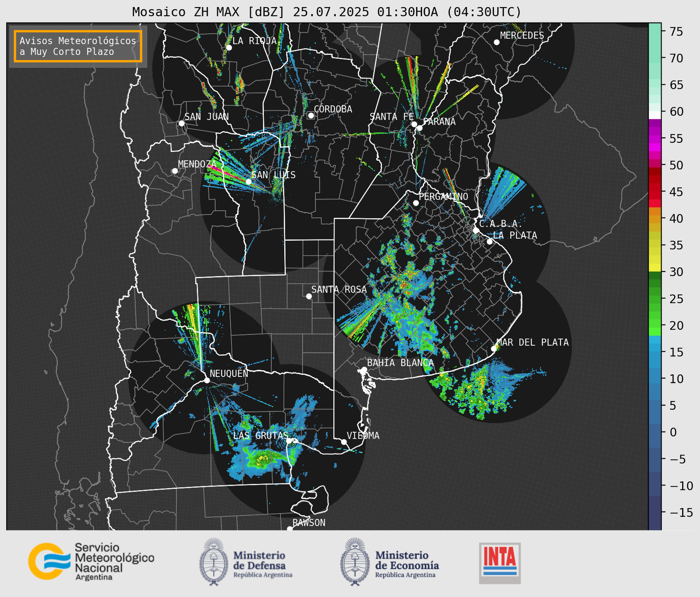Click the dark blue −15 dBZ colorbar band

tap(655, 513)
